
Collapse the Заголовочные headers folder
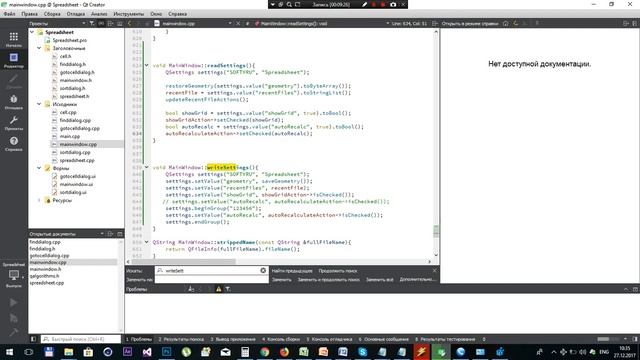pyautogui.click(x=40, y=48)
